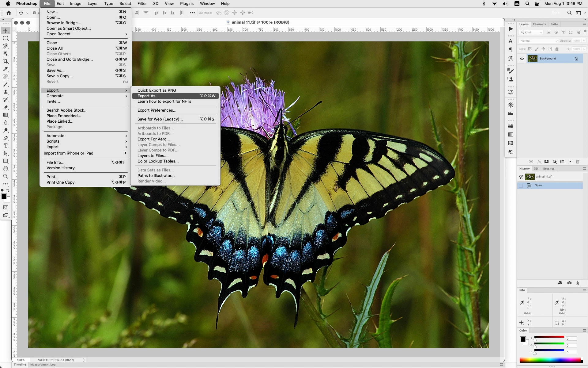Switch to the Channels tab
Viewport: 588px width, 368px height.
point(539,24)
